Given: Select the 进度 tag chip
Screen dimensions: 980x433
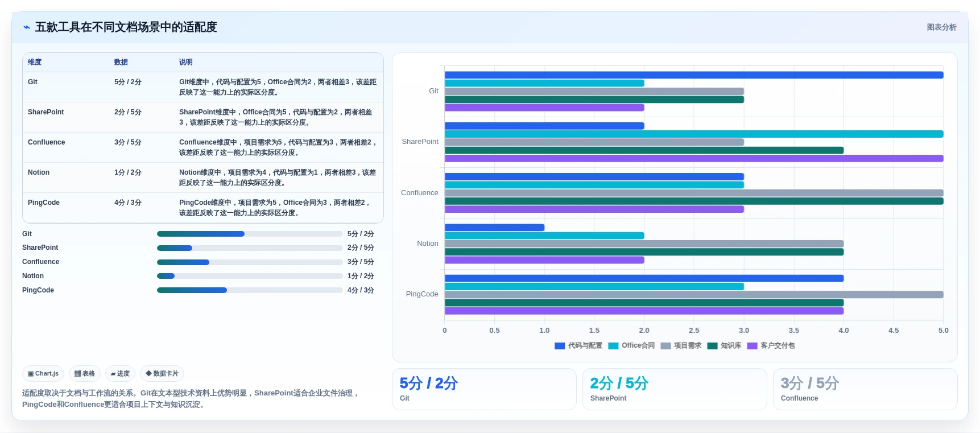Looking at the screenshot, I should click(120, 374).
